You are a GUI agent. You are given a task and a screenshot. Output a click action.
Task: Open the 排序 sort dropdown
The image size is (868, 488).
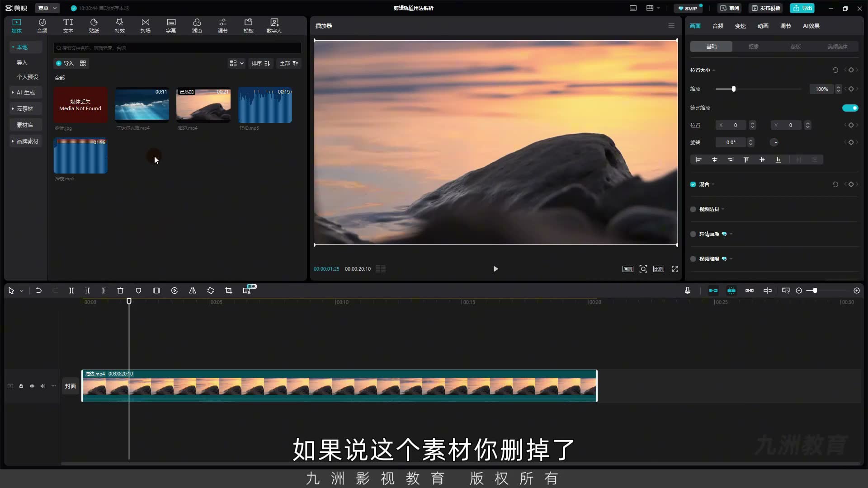coord(261,63)
